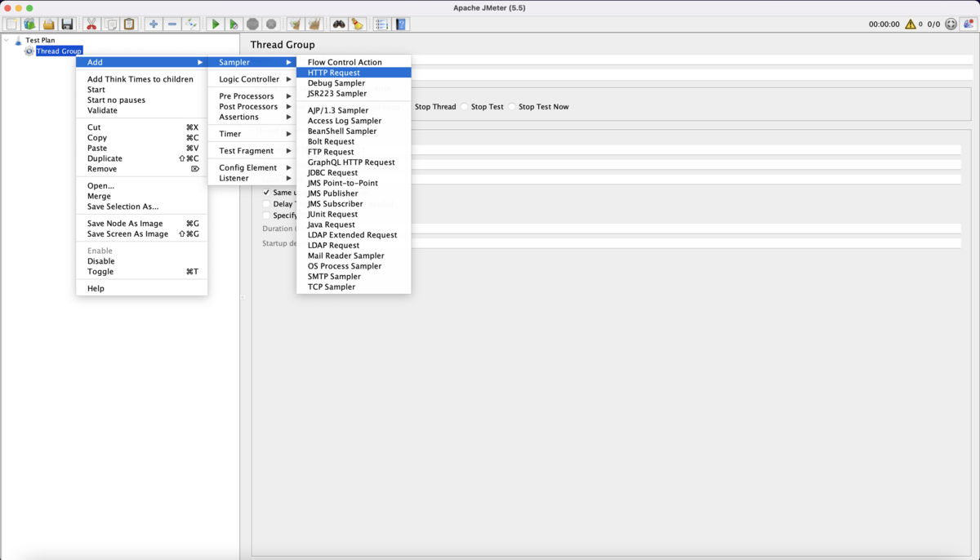980x560 pixels.
Task: Expand the Listener submenu
Action: pos(252,178)
